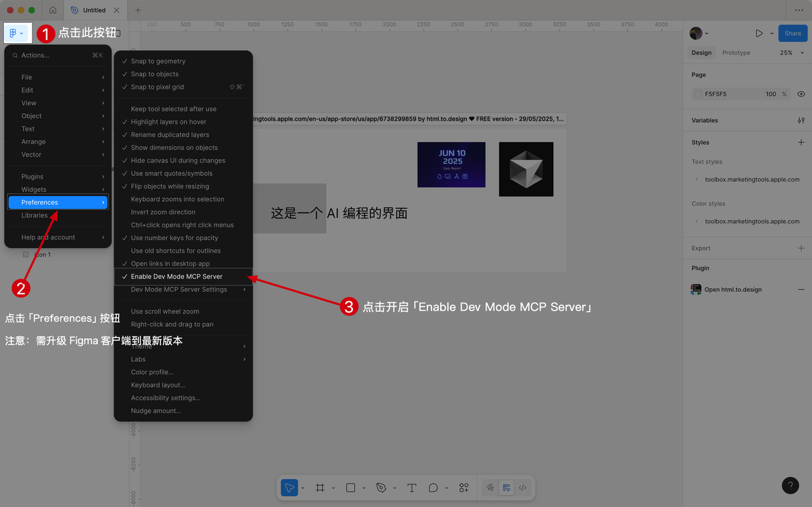Toggle page background visibility eye icon
Image resolution: width=812 pixels, height=507 pixels.
coord(801,94)
